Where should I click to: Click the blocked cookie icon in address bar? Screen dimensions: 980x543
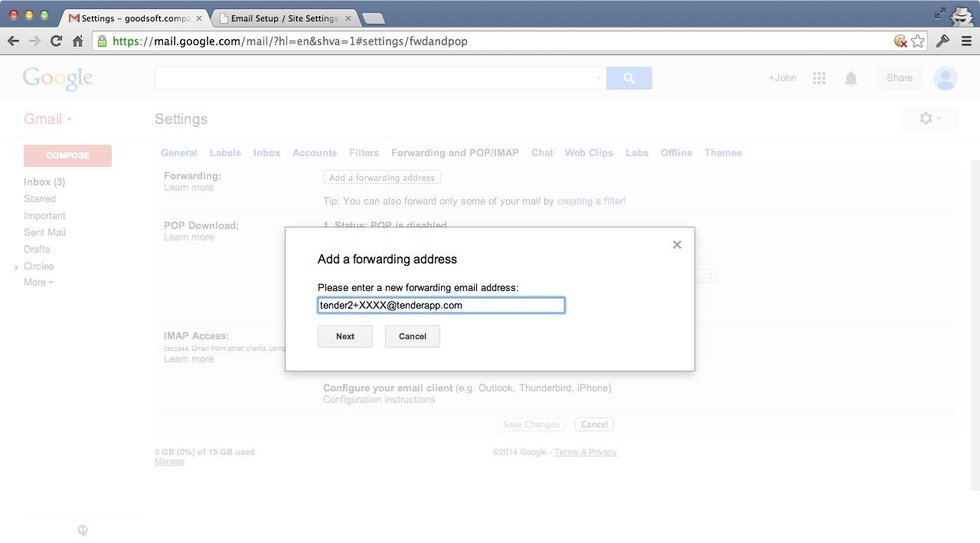(901, 41)
